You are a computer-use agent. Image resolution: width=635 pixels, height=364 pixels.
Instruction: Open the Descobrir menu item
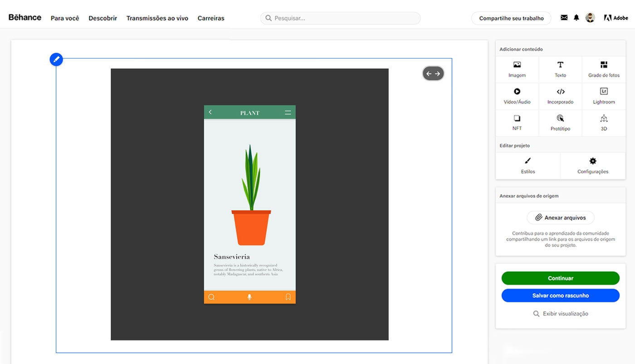(103, 18)
